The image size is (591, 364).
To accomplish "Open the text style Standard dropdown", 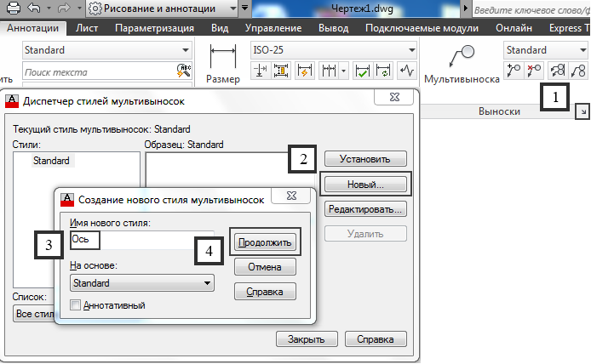I will pos(107,50).
